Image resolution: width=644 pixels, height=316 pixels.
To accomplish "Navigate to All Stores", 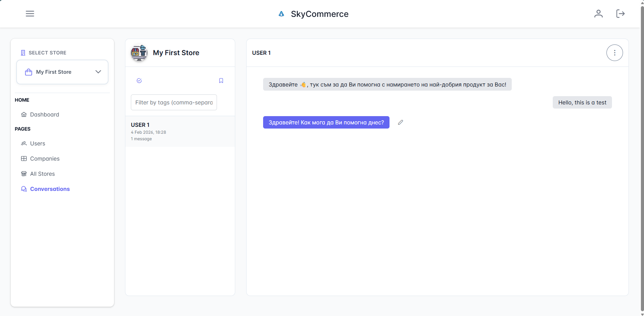I will coord(42,174).
